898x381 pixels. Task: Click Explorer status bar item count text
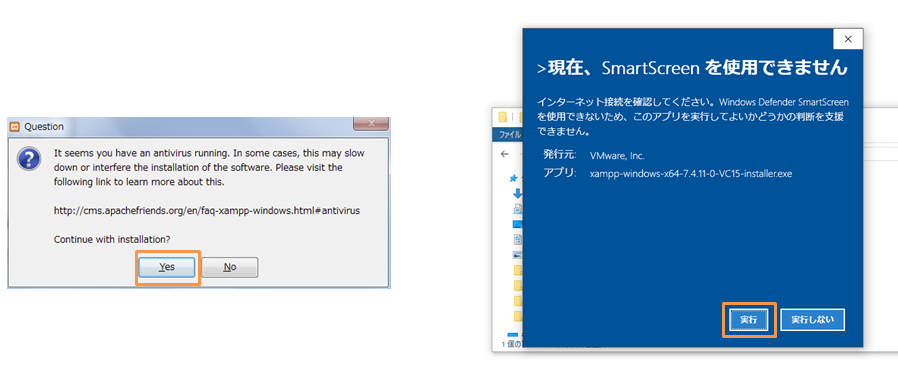[x=511, y=344]
